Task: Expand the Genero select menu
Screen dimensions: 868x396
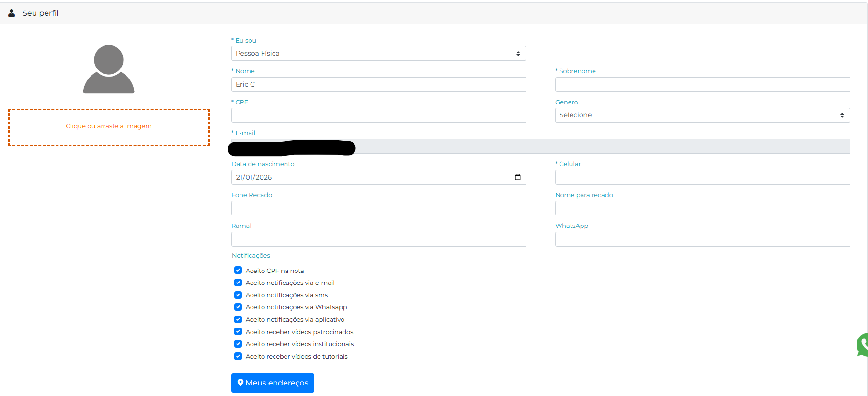Action: pos(702,115)
